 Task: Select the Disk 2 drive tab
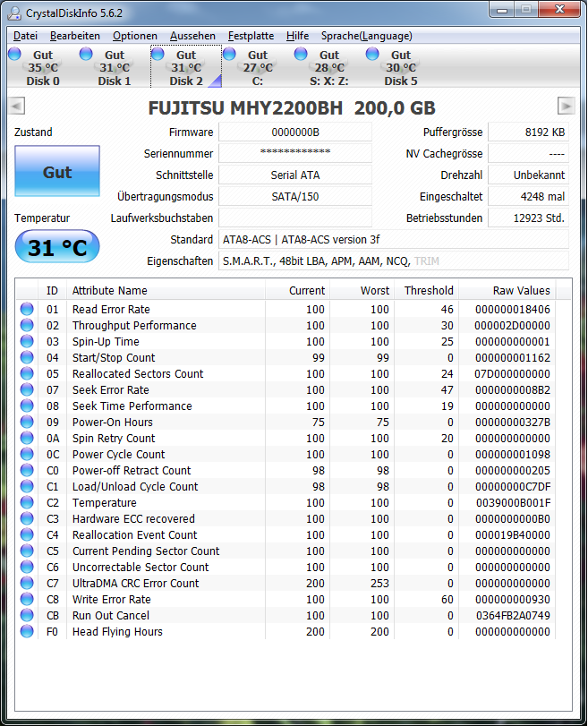186,68
